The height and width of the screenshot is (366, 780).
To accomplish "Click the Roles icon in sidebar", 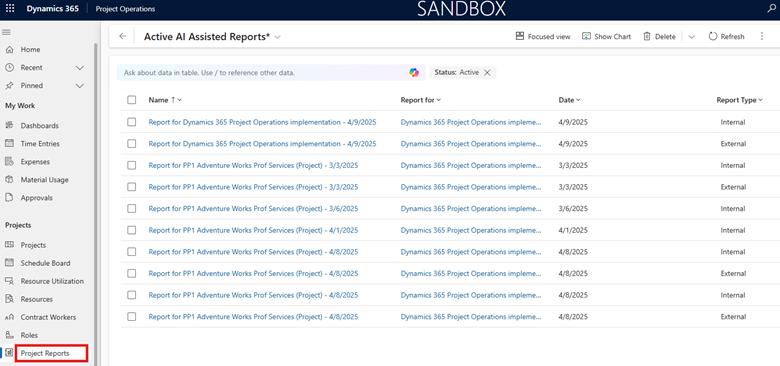I will (9, 335).
